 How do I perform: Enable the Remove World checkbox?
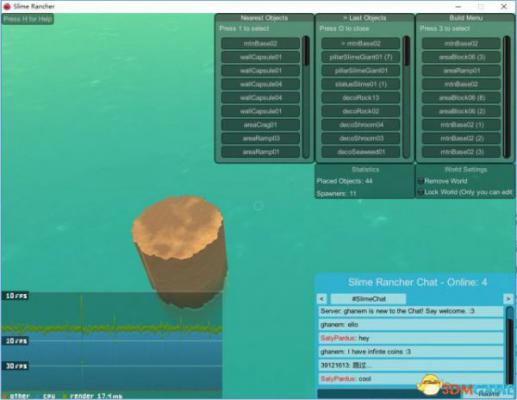point(421,181)
